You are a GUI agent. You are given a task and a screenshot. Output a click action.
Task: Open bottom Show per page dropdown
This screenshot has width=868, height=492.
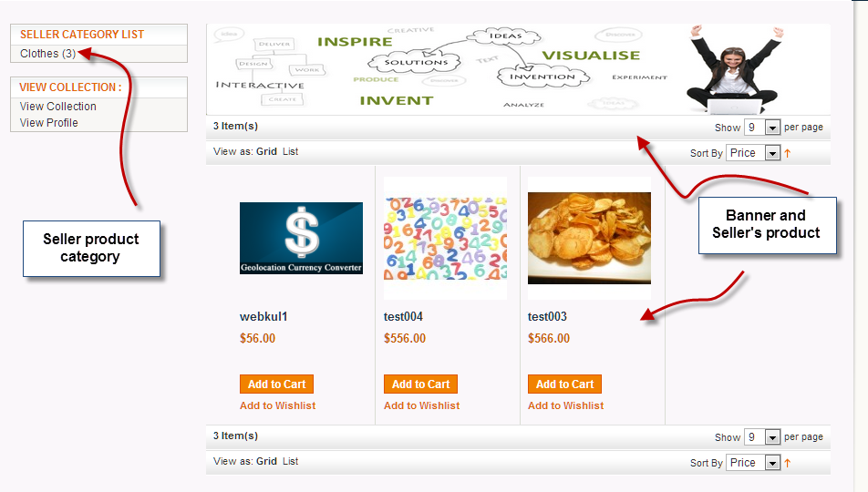click(x=762, y=437)
